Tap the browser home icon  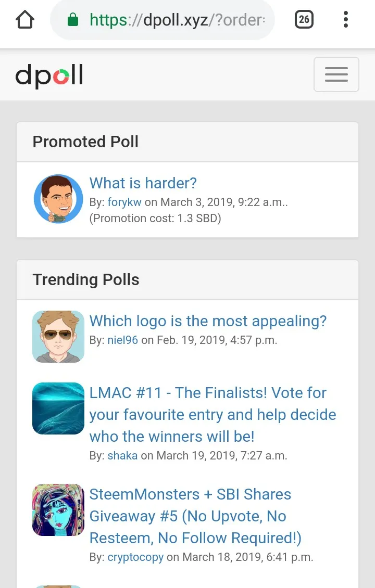click(25, 20)
